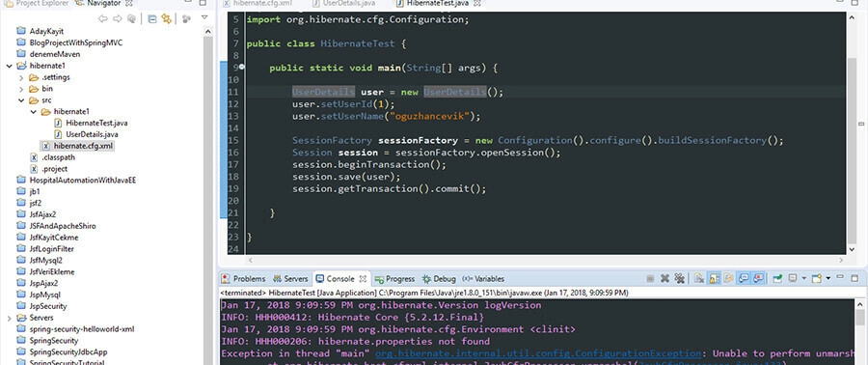Viewport: 868px width, 365px height.
Task: Click the grey circles icon in Navigator toolbar
Action: 186,19
